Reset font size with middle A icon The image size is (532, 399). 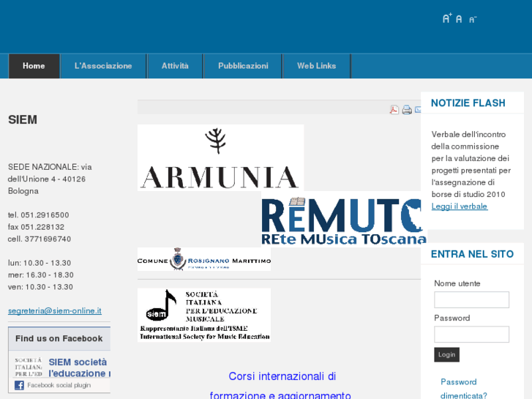[x=459, y=19]
